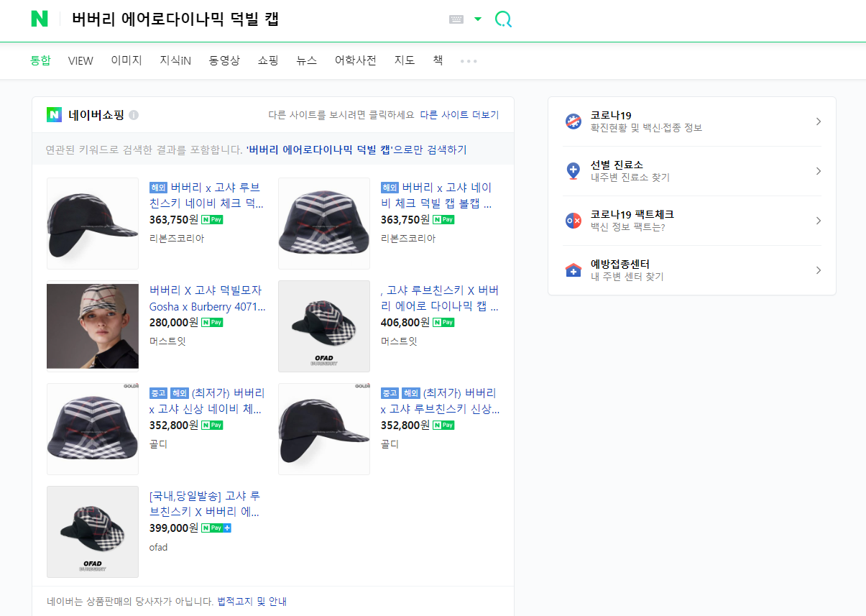Image resolution: width=866 pixels, height=616 pixels.
Task: Open (최저가) 버버리 x 고샤 루브친스키 신상 link
Action: [x=440, y=401]
